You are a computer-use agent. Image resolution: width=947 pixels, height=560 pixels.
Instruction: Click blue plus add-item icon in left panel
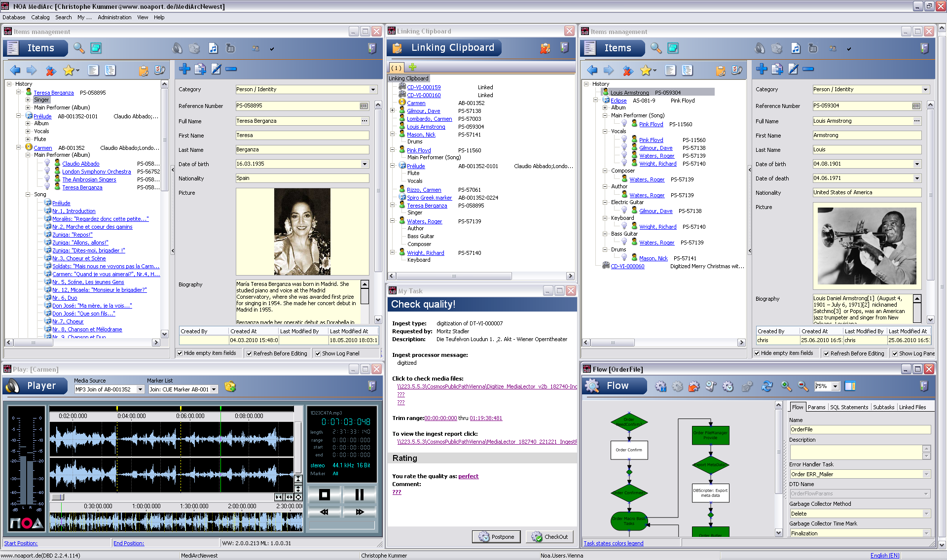(x=184, y=69)
